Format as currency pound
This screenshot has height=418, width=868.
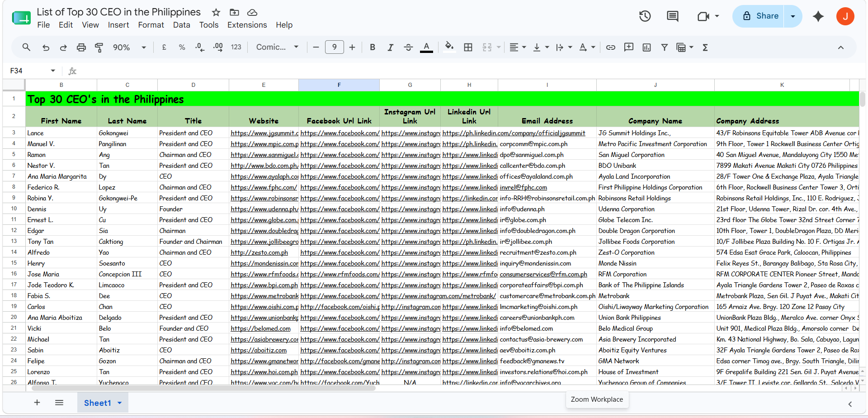click(164, 47)
